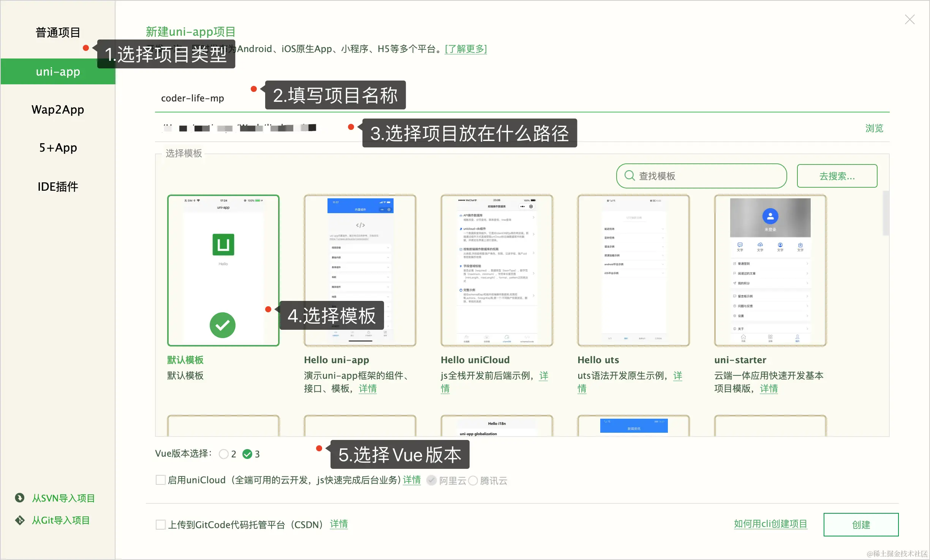Choose 阿里云 cloud provider radio
The image size is (930, 560).
click(x=431, y=481)
